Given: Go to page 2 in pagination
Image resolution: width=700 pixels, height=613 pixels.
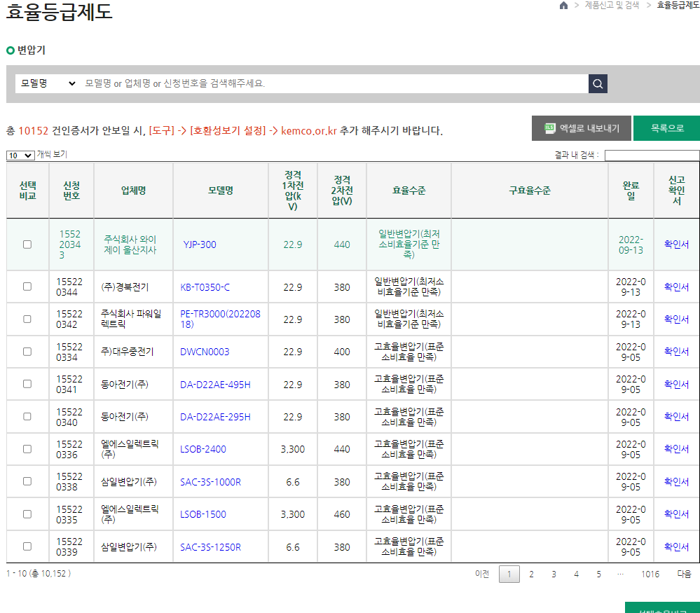Looking at the screenshot, I should click(x=531, y=574).
